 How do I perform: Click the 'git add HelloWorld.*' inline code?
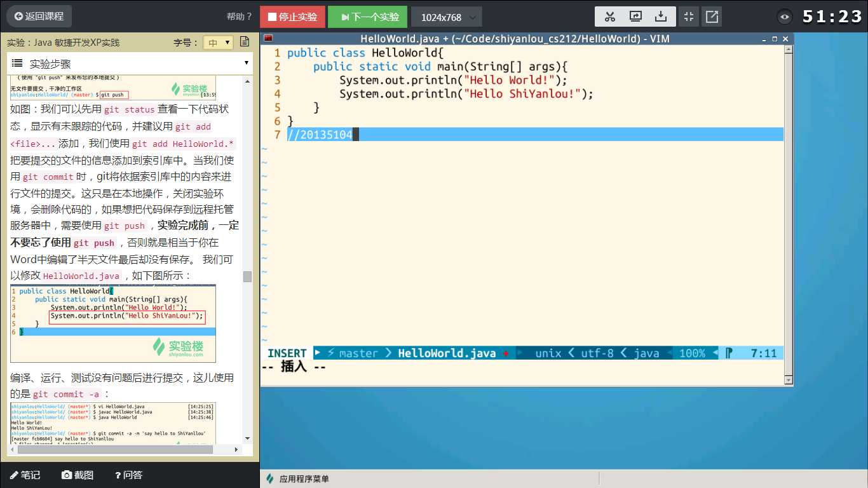pos(184,144)
